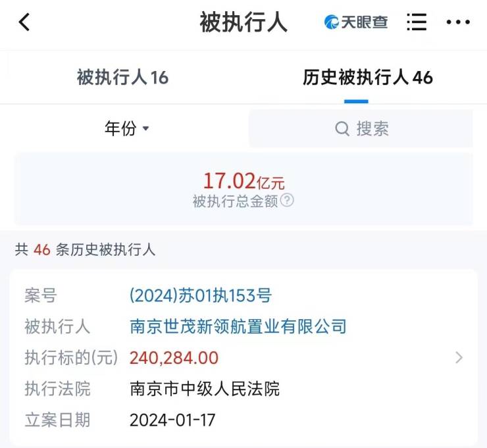Tap the magnifier search icon

point(342,128)
